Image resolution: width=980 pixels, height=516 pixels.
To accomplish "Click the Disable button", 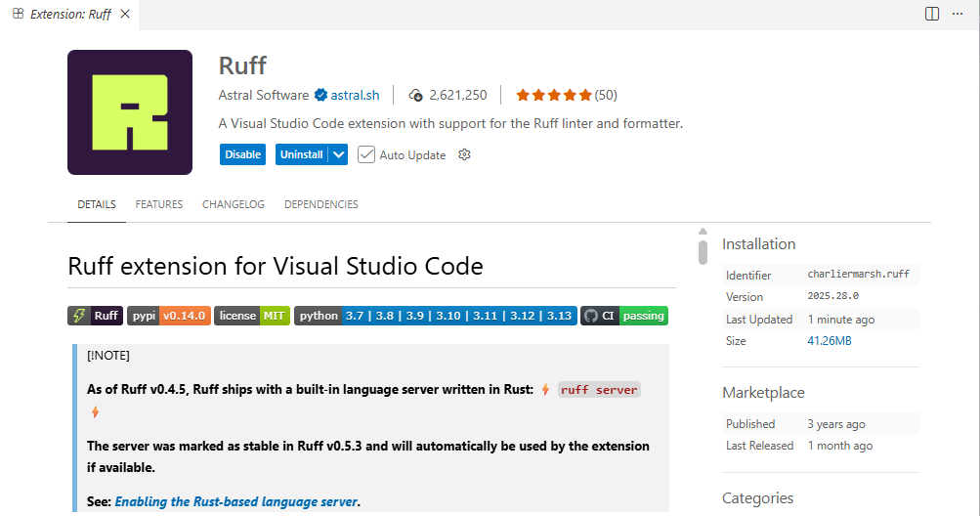I will (243, 154).
